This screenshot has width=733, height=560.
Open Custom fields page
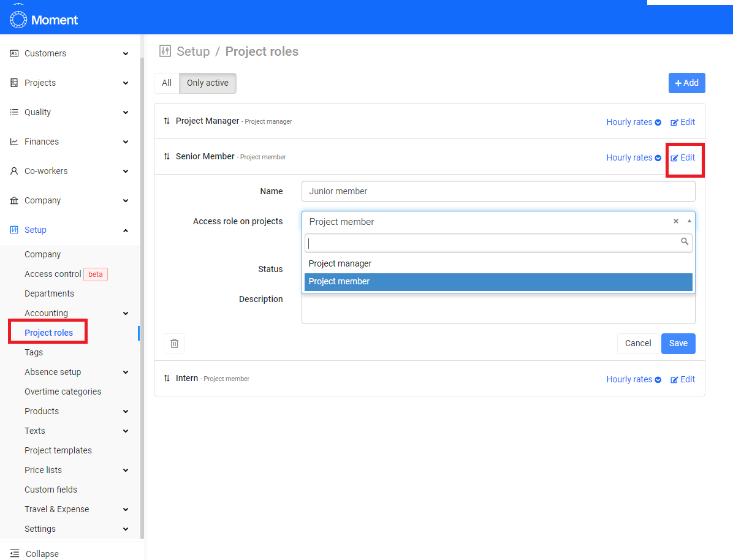50,490
